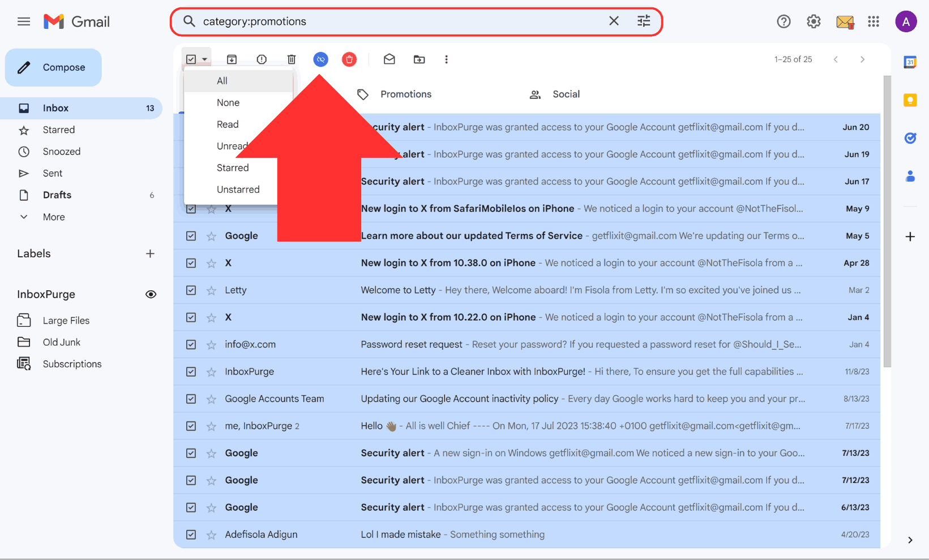Report selected emails as spam
The width and height of the screenshot is (929, 560).
[x=262, y=59]
